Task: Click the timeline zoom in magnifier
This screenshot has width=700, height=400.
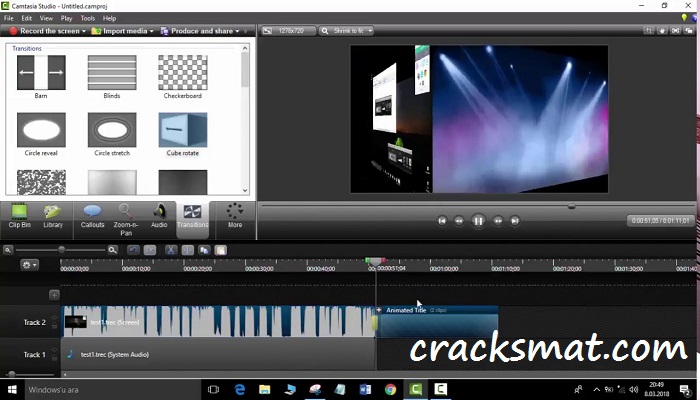Action: point(112,250)
